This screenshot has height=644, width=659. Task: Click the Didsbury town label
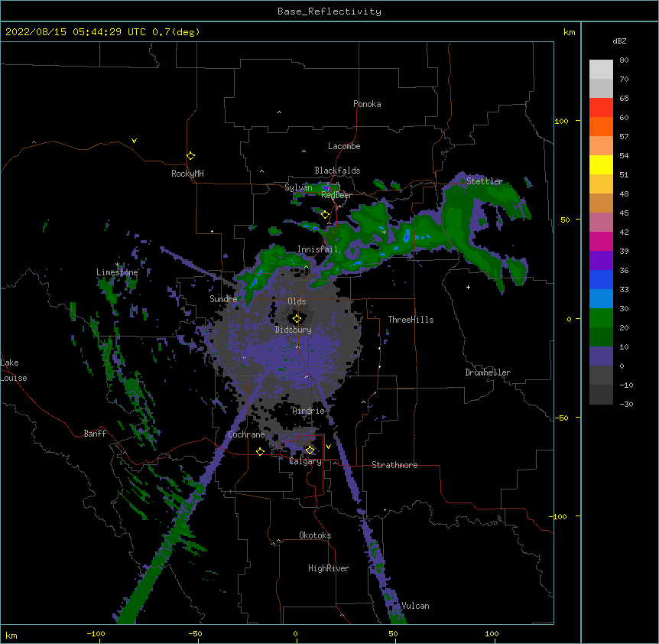(x=294, y=330)
